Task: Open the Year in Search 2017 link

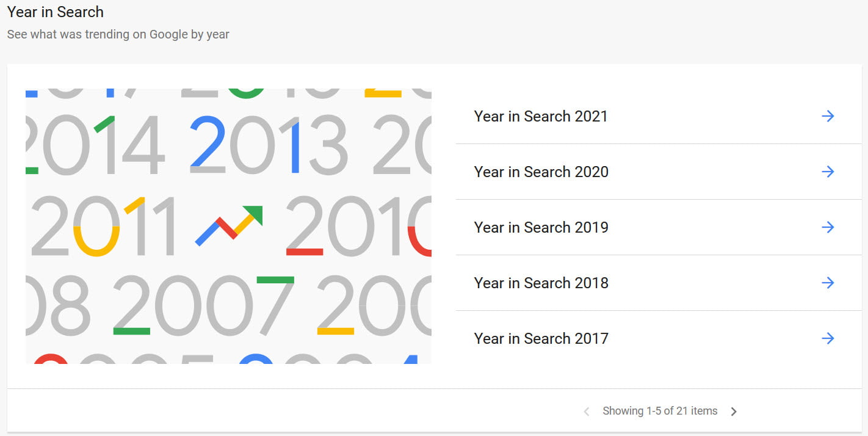Action: click(541, 338)
